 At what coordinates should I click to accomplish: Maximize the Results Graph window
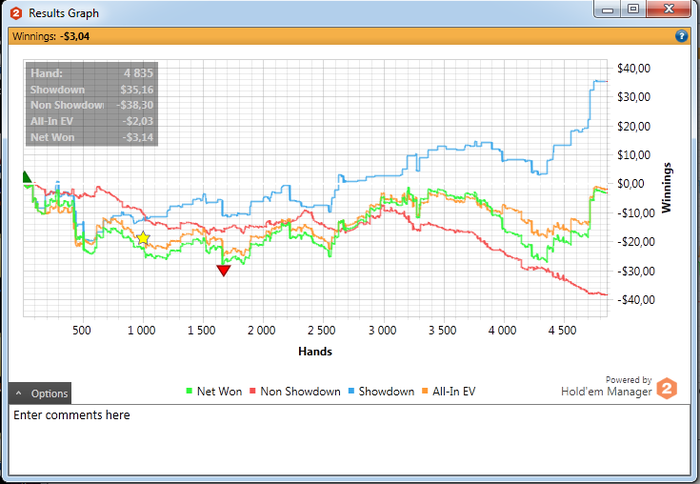(633, 9)
